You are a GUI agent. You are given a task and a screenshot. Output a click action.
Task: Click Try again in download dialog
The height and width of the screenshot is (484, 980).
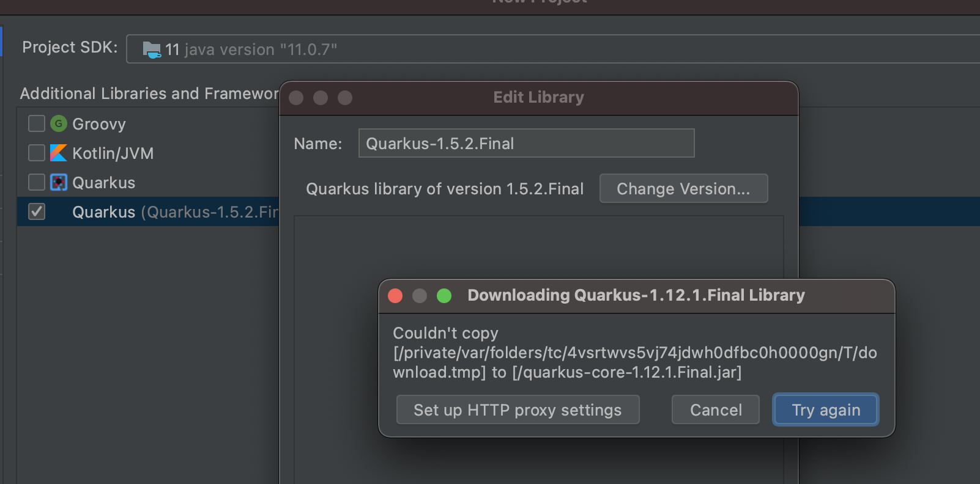click(x=826, y=409)
